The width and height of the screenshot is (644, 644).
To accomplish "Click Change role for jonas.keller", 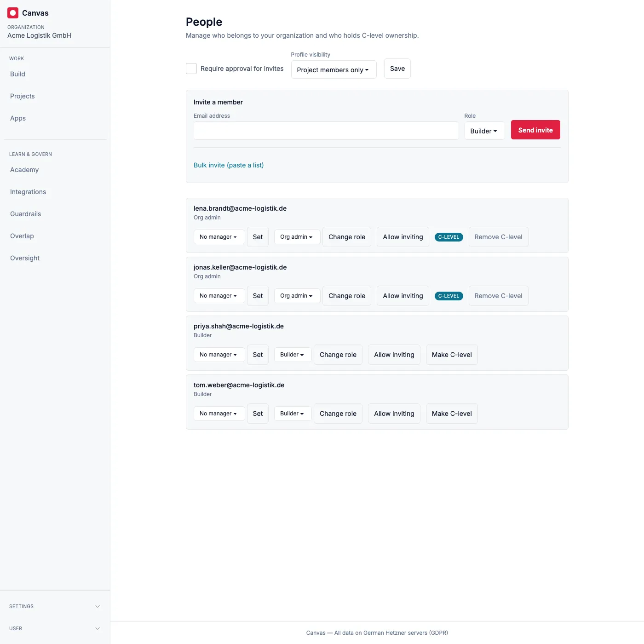I will coord(347,296).
